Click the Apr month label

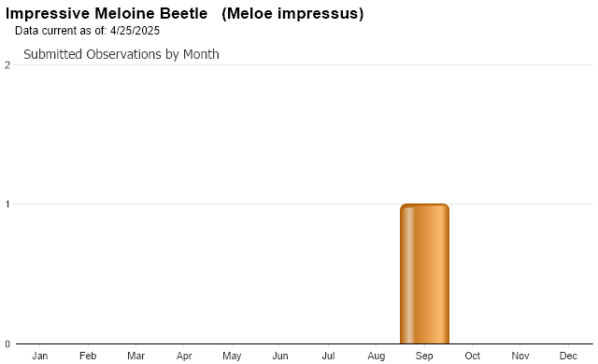pos(184,356)
